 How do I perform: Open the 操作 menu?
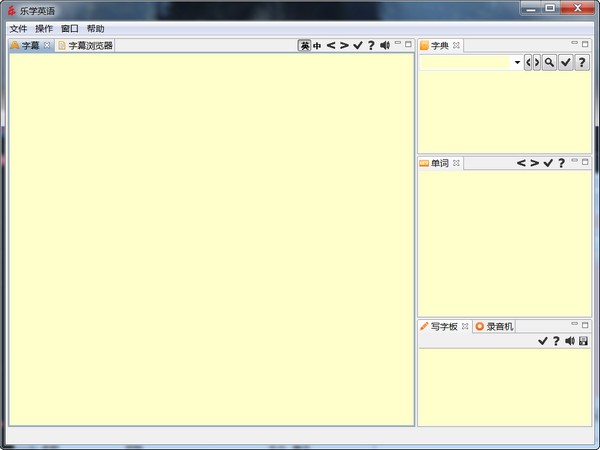[44, 29]
